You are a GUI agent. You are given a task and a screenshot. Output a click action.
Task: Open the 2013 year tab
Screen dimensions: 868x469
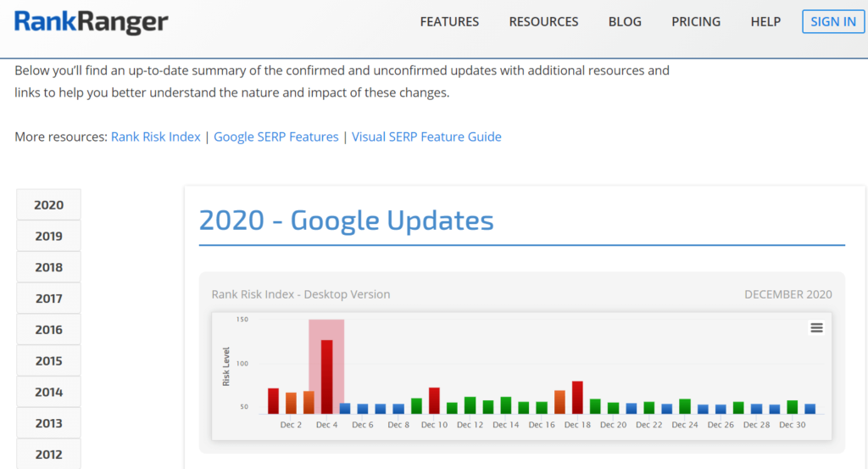click(48, 423)
